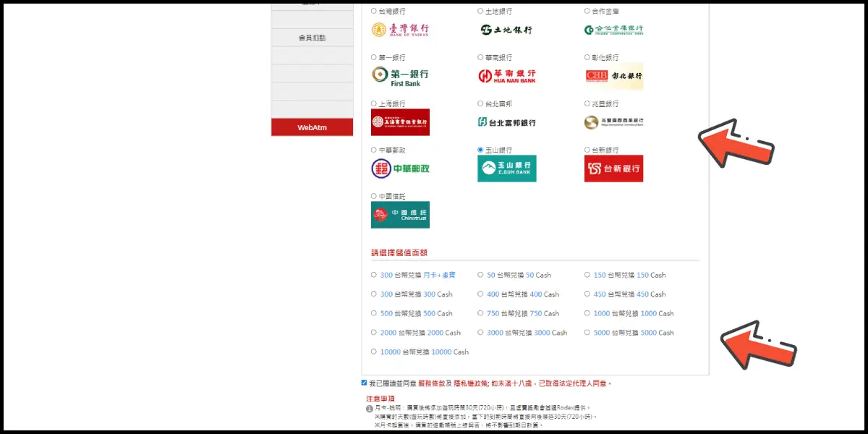Viewport: 868px width, 434px height.
Task: Click the Hua Nan Bank logo
Action: tap(507, 76)
